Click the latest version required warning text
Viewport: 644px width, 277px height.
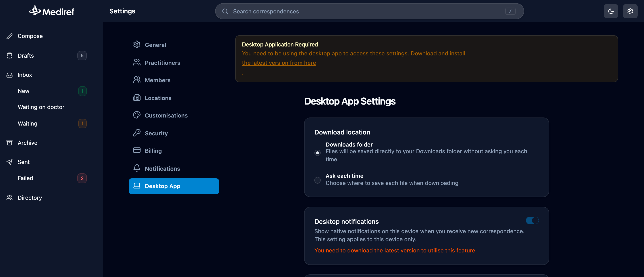(x=394, y=250)
